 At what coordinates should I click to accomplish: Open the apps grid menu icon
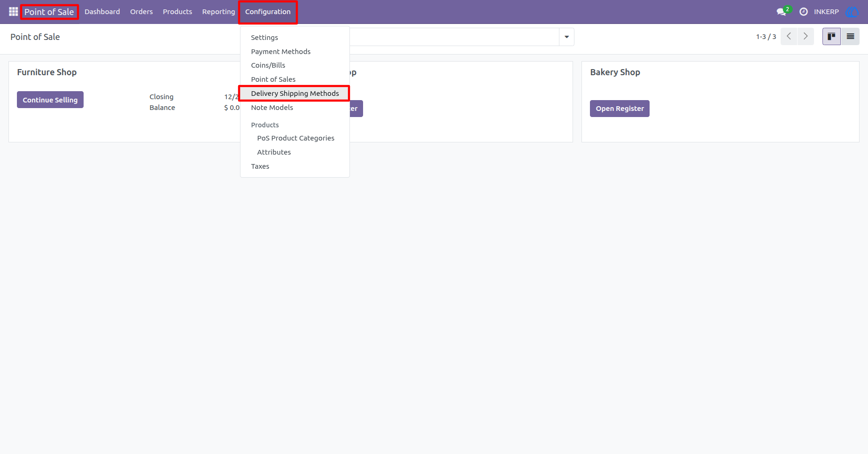click(13, 12)
